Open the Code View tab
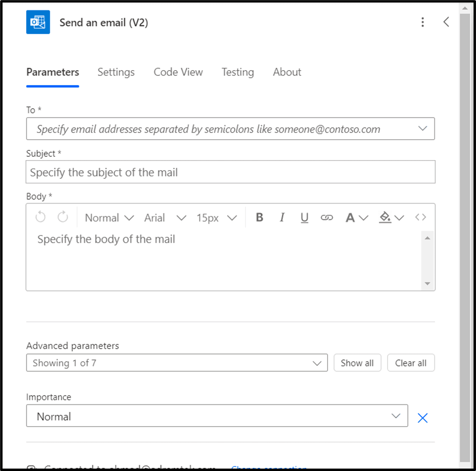476x471 pixels. tap(178, 72)
